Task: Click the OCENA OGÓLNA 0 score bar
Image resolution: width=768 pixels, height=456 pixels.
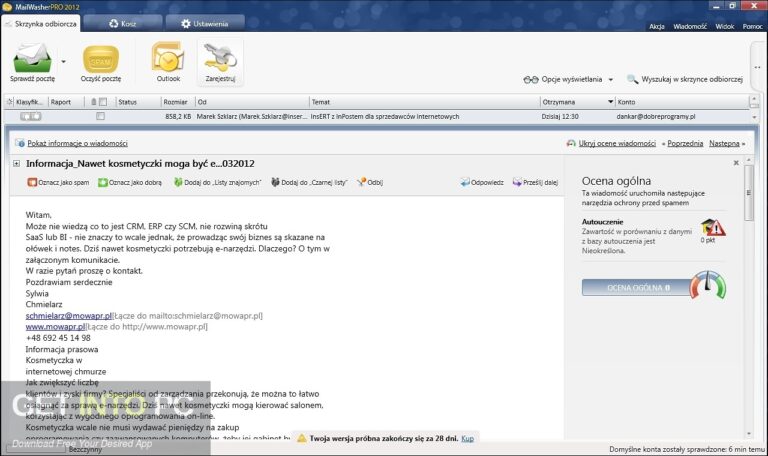Action: coord(637,288)
